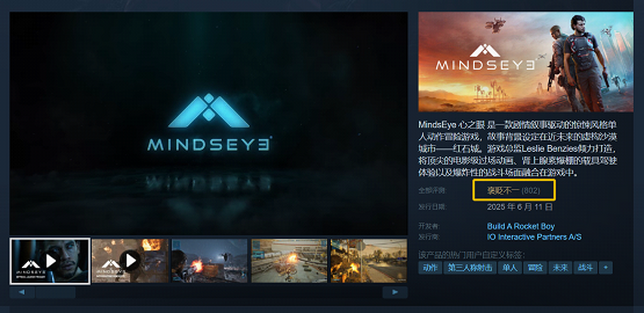Open the last thumbnail showing a desert road
The width and height of the screenshot is (644, 313).
pyautogui.click(x=369, y=261)
